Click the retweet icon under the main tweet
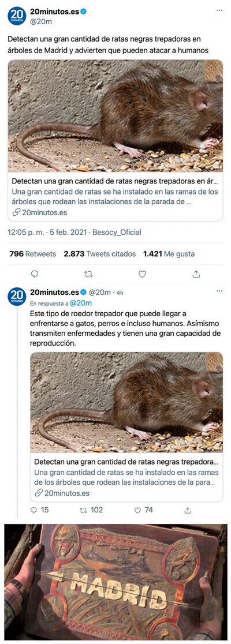 (88, 274)
